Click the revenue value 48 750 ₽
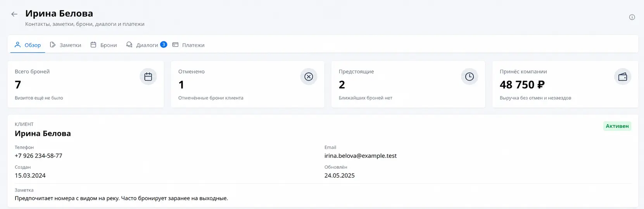Screen dimensions: 644x209 522,85
